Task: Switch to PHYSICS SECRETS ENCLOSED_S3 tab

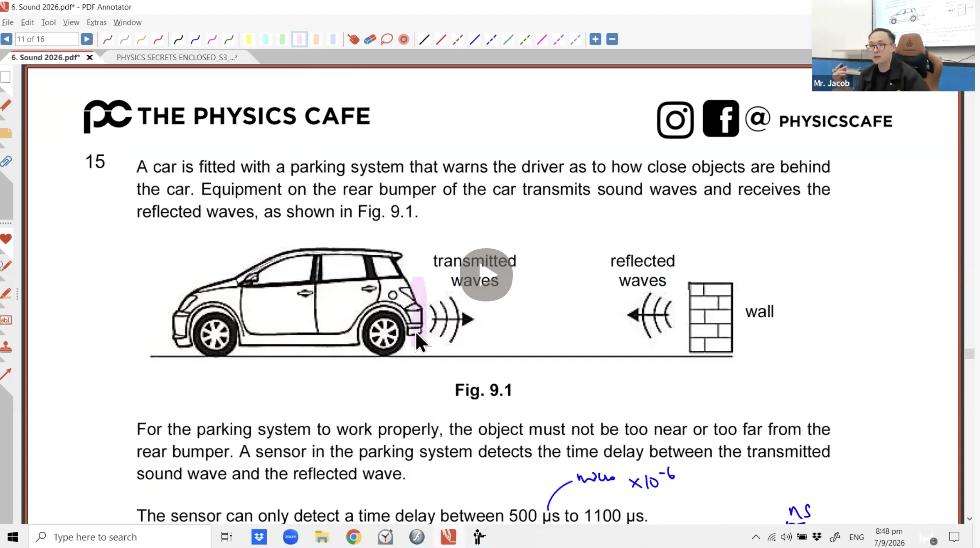Action: pyautogui.click(x=177, y=57)
